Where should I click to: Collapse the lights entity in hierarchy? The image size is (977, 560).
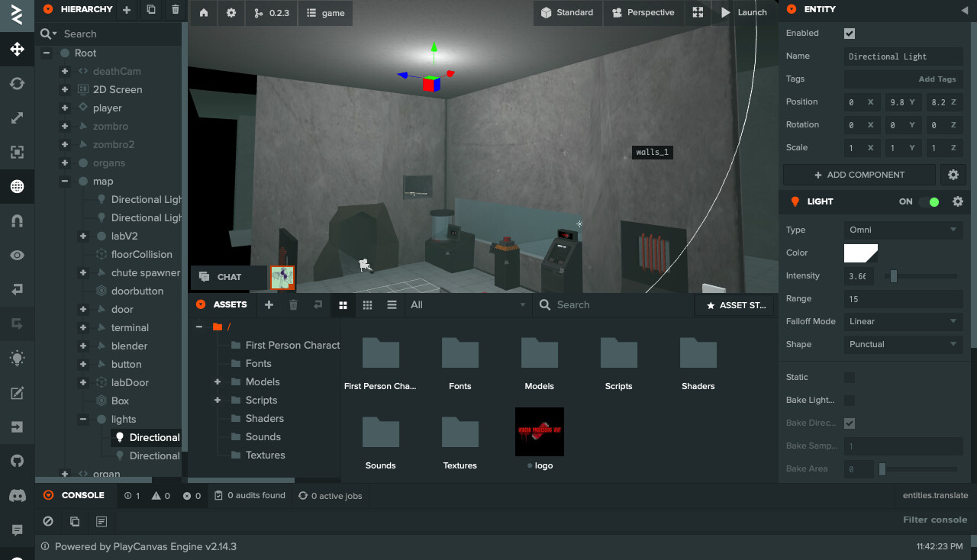83,419
